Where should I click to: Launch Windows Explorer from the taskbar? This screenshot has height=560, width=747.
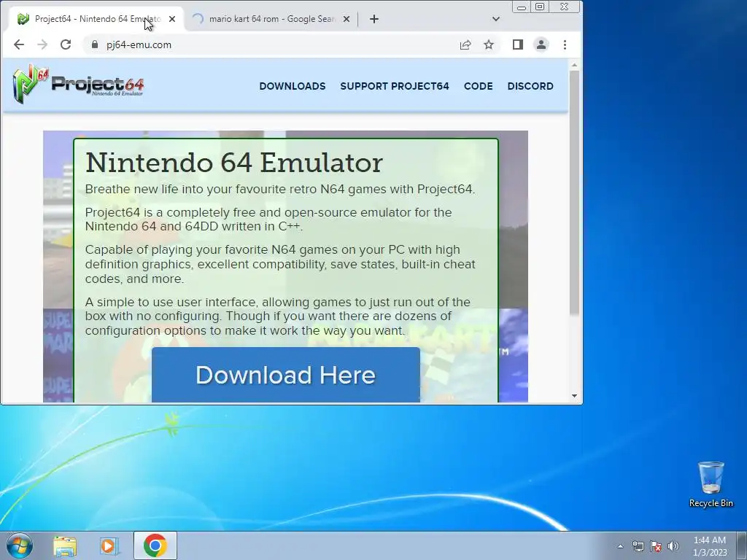coord(65,546)
